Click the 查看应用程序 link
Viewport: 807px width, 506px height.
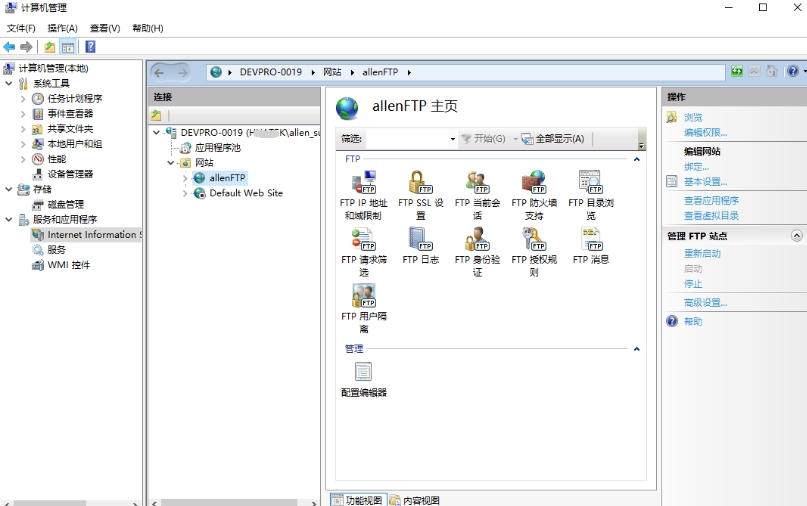pyautogui.click(x=711, y=200)
